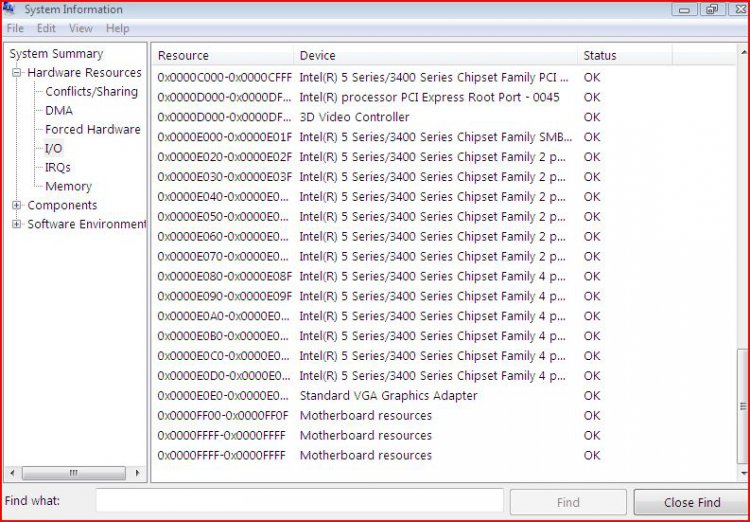Select the 0x0000E090-0x0000E09F resource row

click(x=445, y=296)
